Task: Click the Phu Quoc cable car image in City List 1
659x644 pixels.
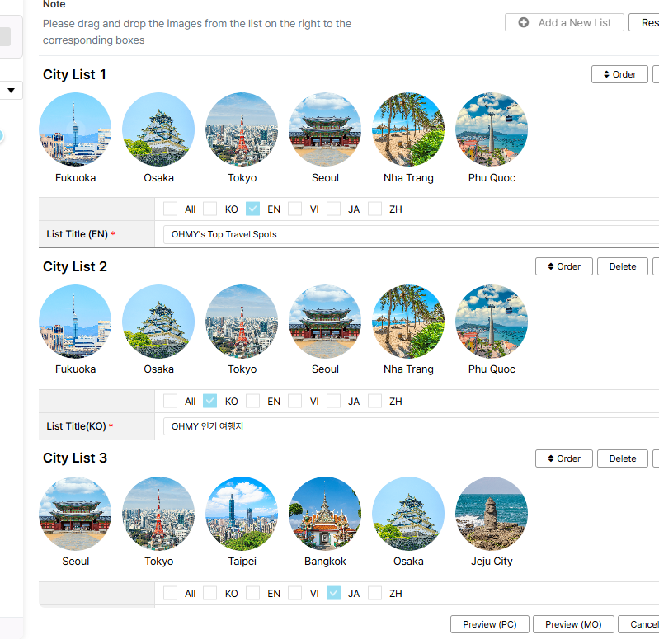Action: pos(492,129)
